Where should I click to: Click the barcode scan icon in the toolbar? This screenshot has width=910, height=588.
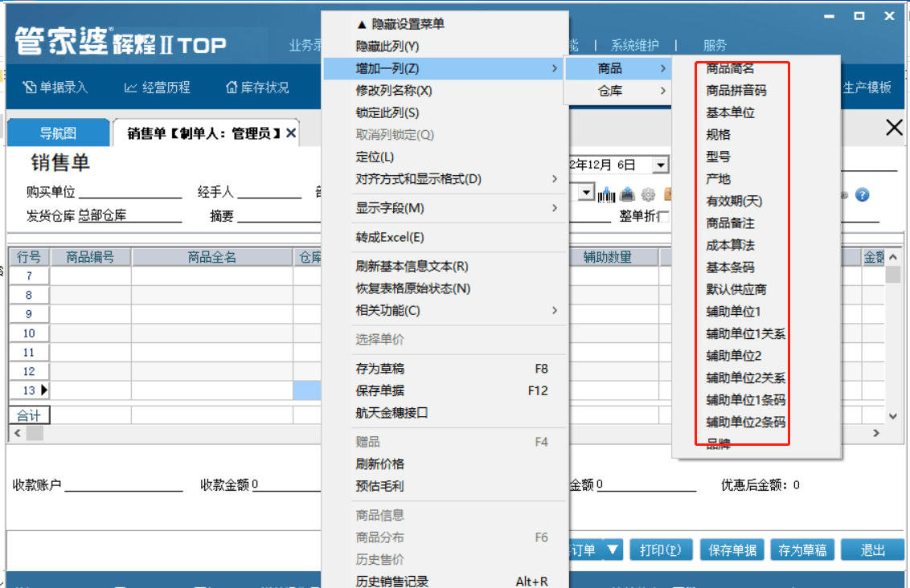606,195
